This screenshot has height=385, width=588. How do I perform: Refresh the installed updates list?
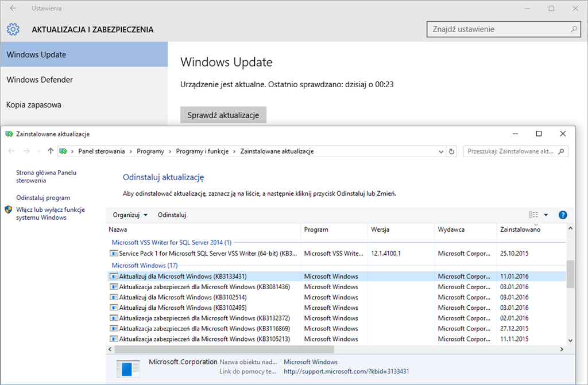click(451, 151)
